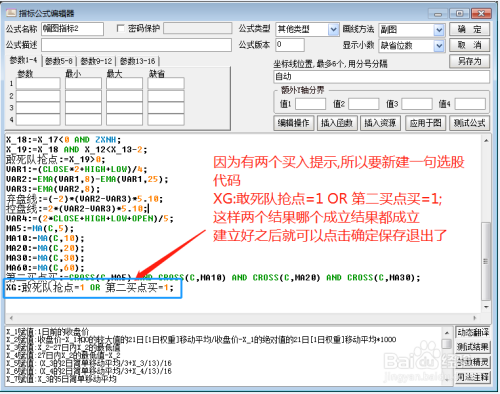Click row 1 最小 field
500x394 pixels.
[x=83, y=83]
